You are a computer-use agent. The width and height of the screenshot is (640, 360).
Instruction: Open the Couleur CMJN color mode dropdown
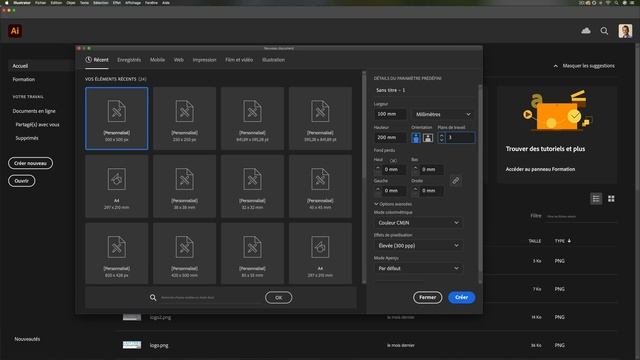point(418,223)
